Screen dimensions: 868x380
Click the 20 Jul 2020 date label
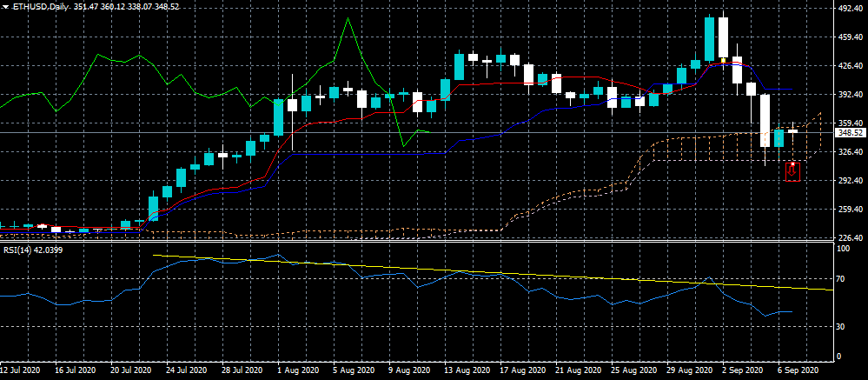130,370
